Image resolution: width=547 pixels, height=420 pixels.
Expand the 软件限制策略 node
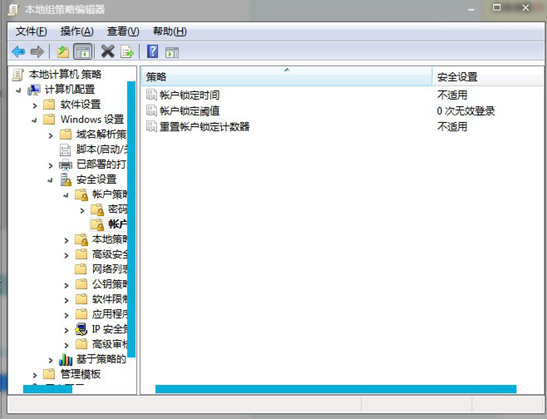click(66, 301)
